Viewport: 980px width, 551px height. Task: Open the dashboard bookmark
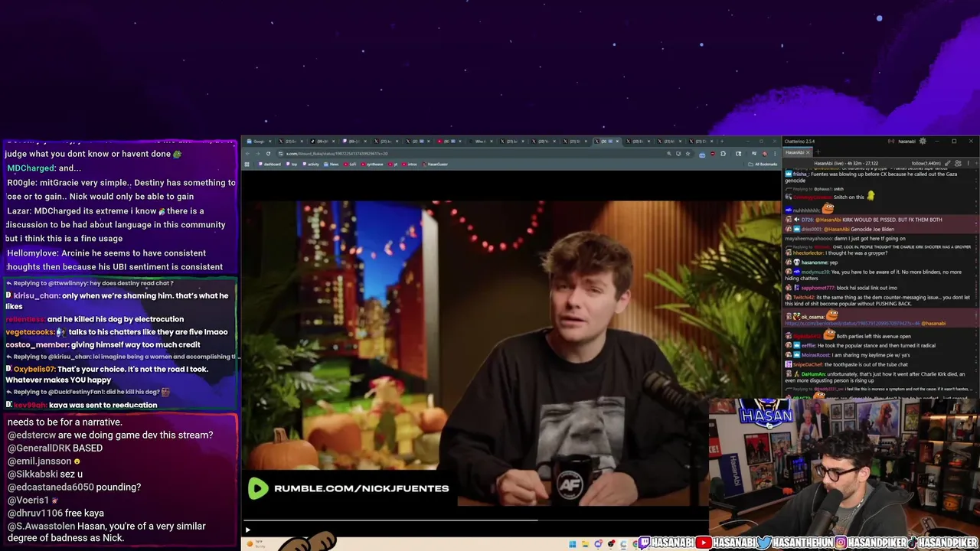pyautogui.click(x=269, y=164)
